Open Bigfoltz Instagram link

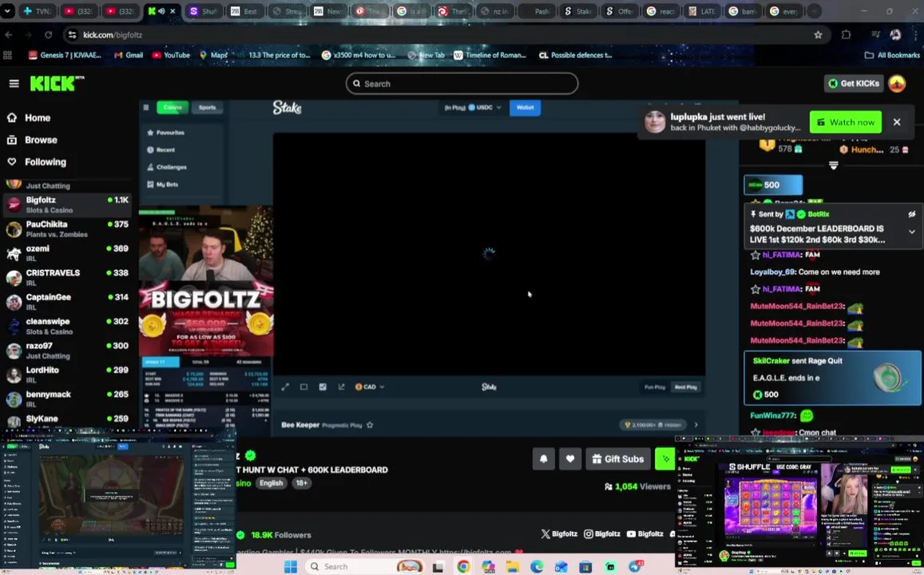[601, 533]
